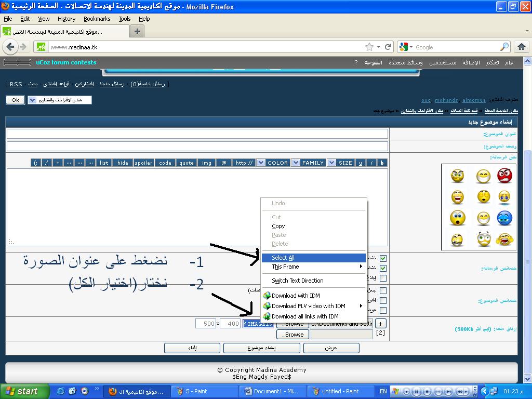
Task: Click the Home button icon
Action: click(522, 47)
